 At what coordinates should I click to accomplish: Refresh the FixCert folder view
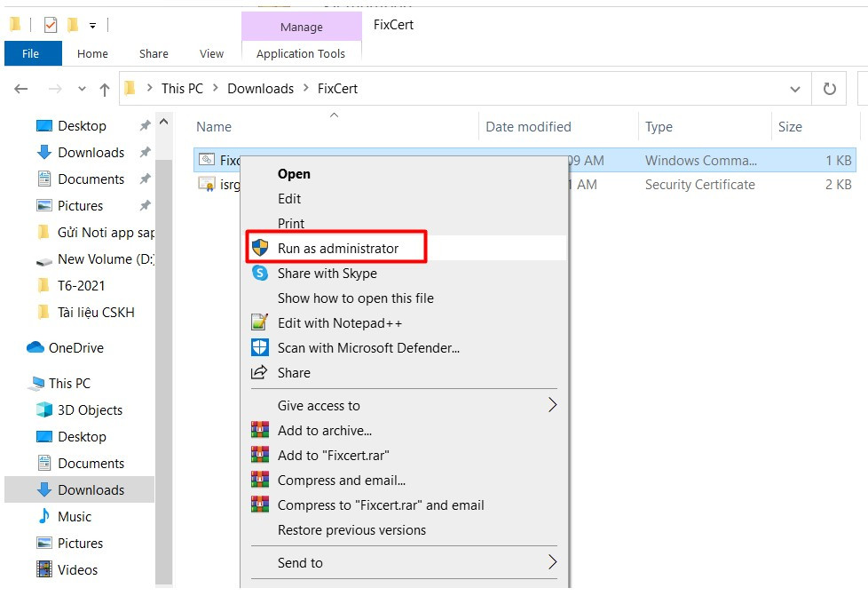(829, 89)
